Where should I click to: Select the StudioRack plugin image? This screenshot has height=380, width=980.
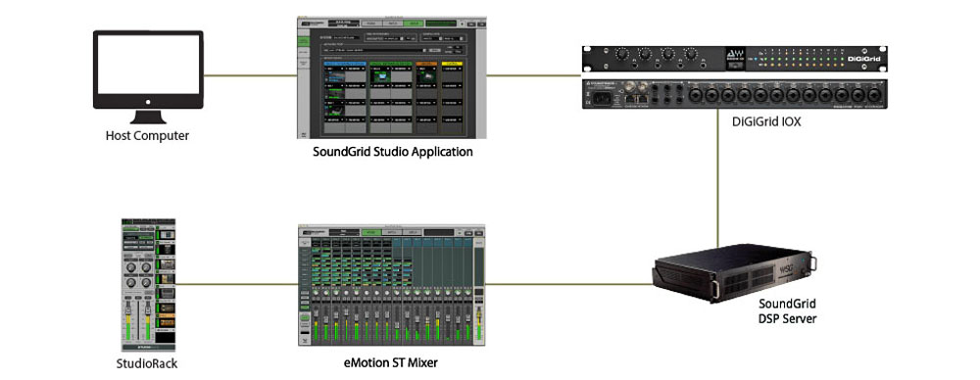[x=148, y=284]
